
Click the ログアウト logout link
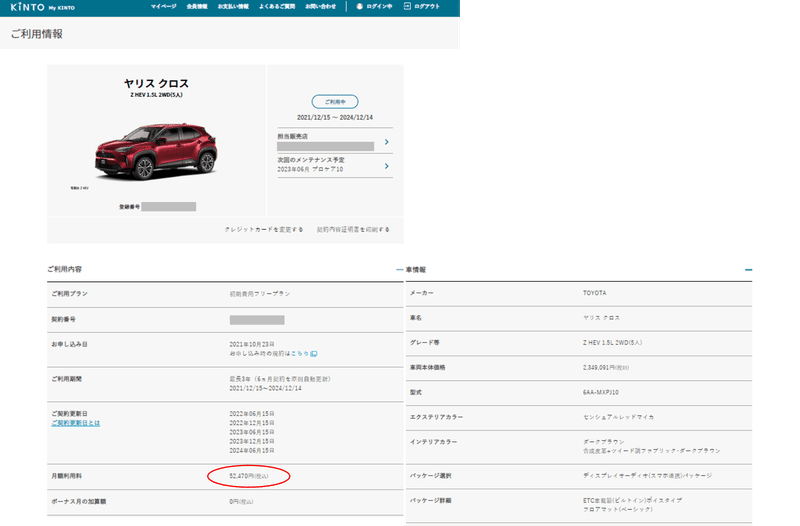tap(422, 7)
